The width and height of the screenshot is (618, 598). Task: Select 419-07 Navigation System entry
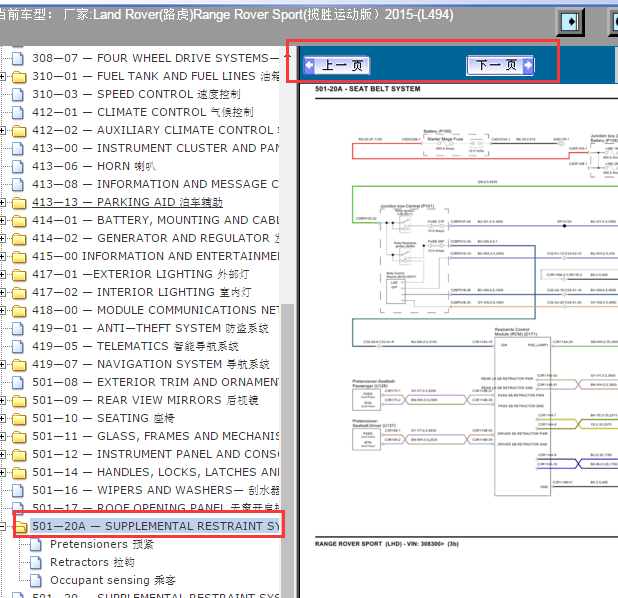(151, 364)
